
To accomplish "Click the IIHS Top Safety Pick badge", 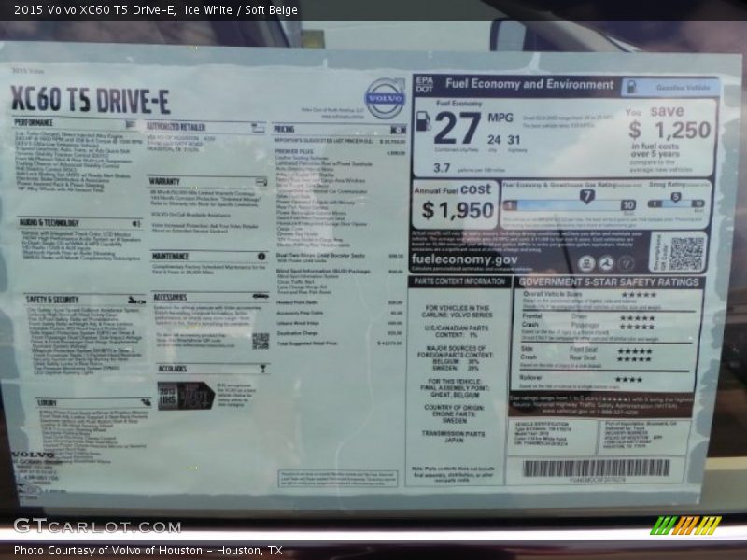I will pyautogui.click(x=185, y=396).
